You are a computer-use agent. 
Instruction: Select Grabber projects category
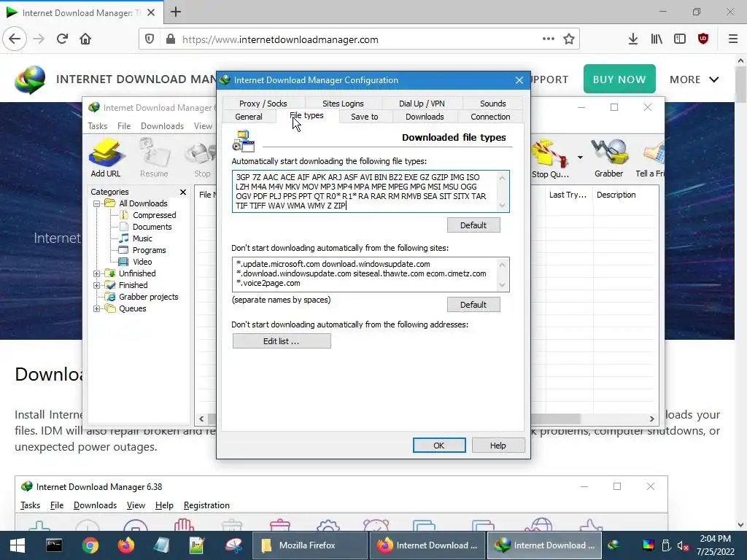pyautogui.click(x=148, y=297)
